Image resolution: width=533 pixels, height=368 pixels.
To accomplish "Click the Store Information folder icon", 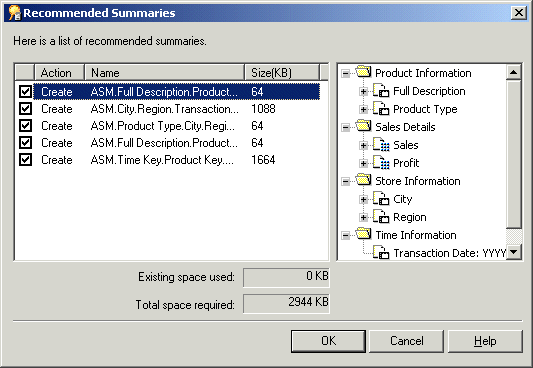I will [363, 180].
